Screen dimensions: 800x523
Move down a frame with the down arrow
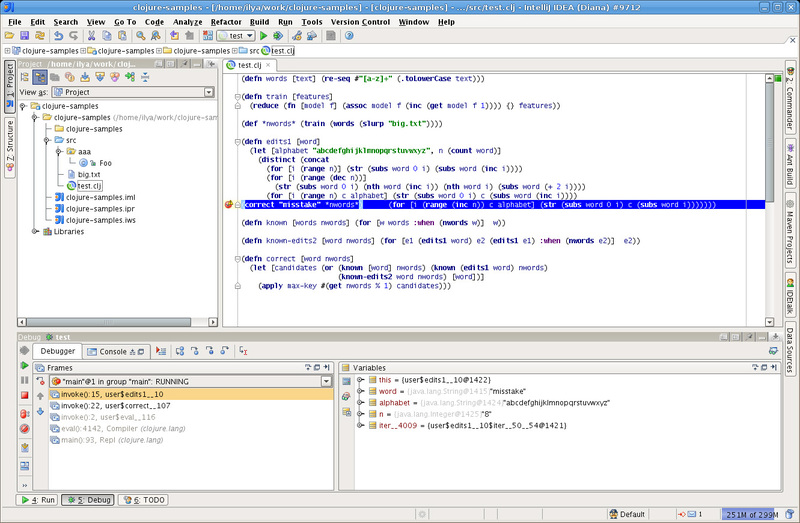[x=40, y=411]
